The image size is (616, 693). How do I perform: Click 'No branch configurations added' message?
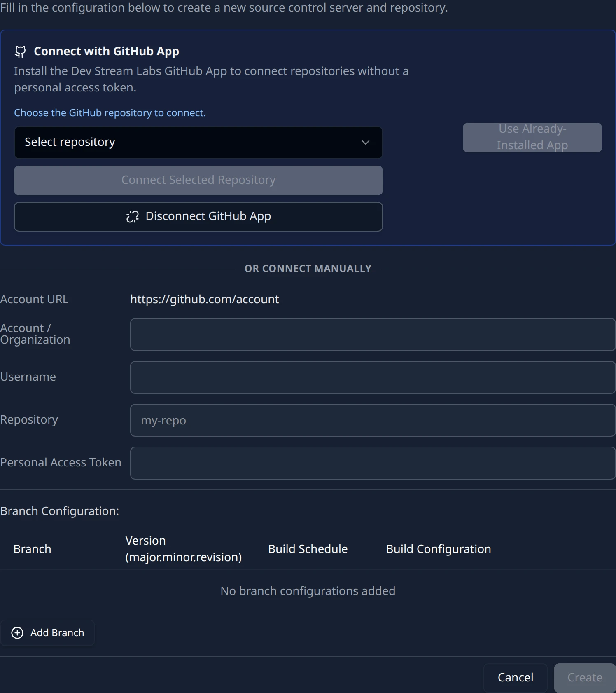click(308, 591)
